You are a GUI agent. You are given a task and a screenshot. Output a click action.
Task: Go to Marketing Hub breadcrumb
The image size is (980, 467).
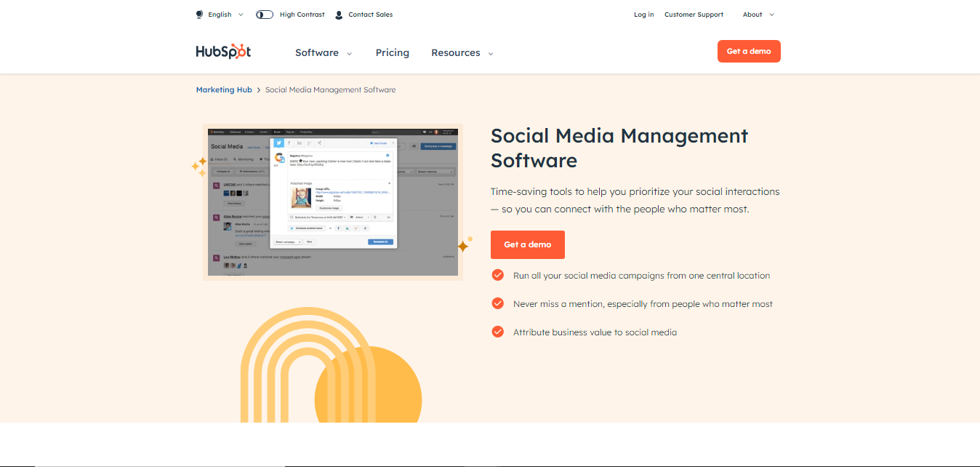point(224,89)
